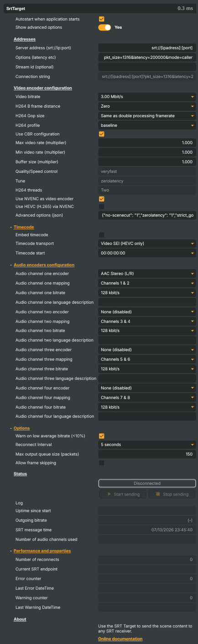The width and height of the screenshot is (198, 644).
Task: Open Audio channel three bitrate dropdown
Action: [147, 369]
